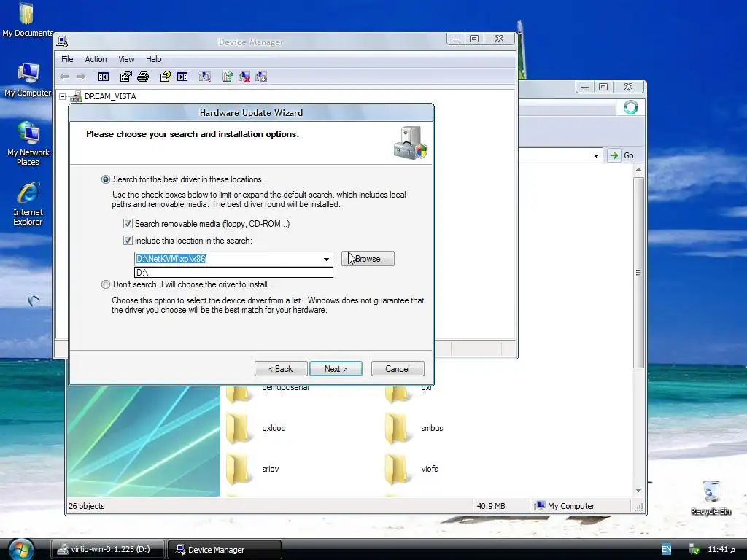The image size is (747, 560).
Task: Click the DREAM_VISTA tree label
Action: [x=110, y=97]
